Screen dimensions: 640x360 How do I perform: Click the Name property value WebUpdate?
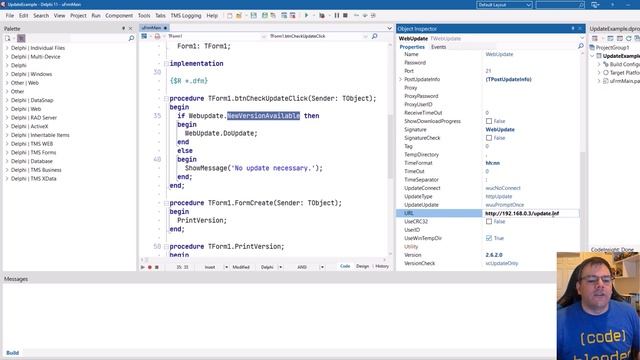pos(499,54)
